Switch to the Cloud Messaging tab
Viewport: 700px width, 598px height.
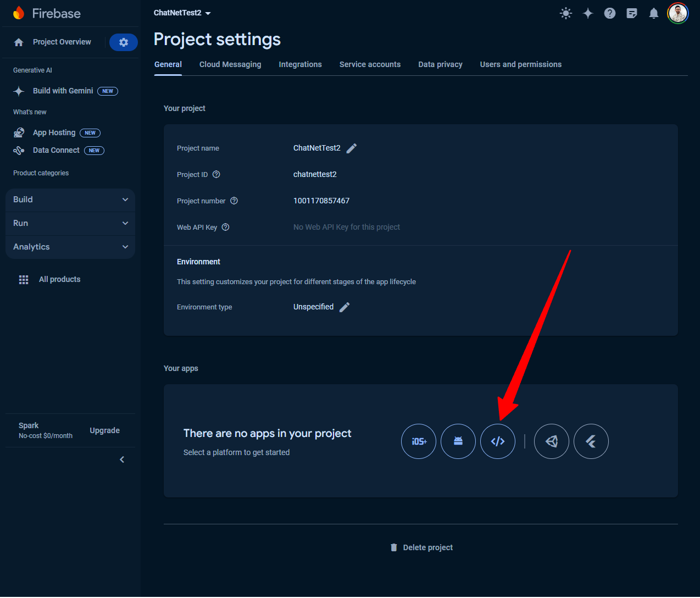click(x=230, y=64)
